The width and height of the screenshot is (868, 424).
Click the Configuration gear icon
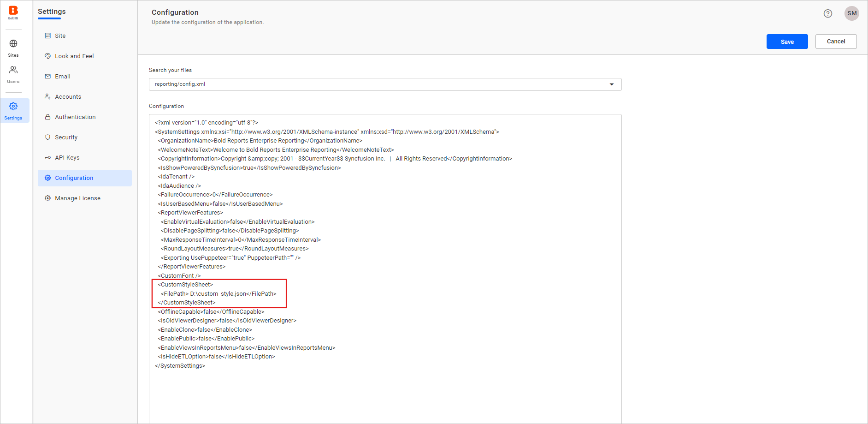coord(47,178)
